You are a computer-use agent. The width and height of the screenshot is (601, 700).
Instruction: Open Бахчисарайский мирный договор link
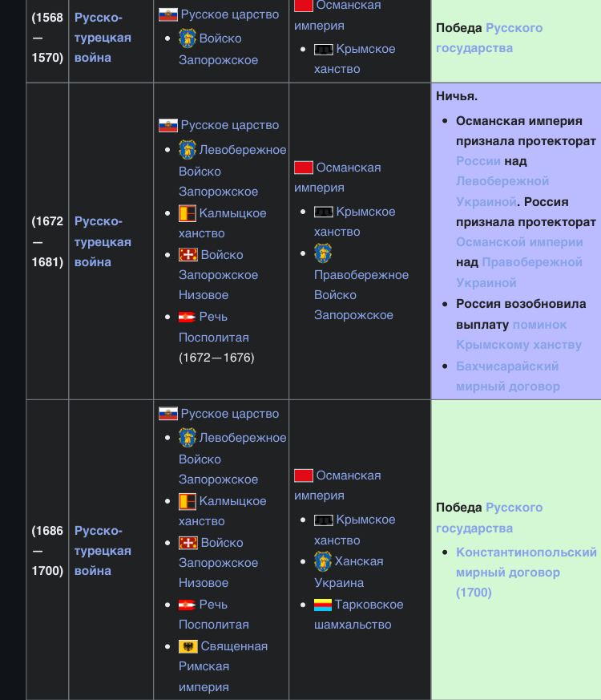(x=508, y=376)
